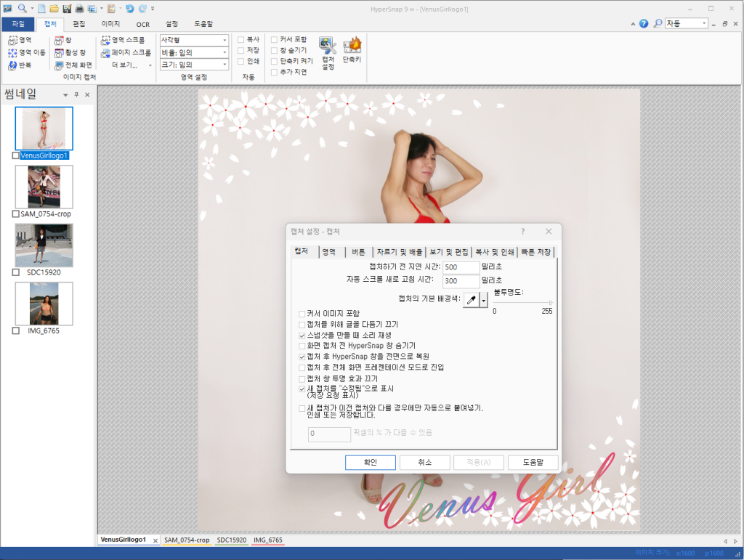Open background color dropdown arrow in dialog
The height and width of the screenshot is (560, 744).
pos(483,300)
